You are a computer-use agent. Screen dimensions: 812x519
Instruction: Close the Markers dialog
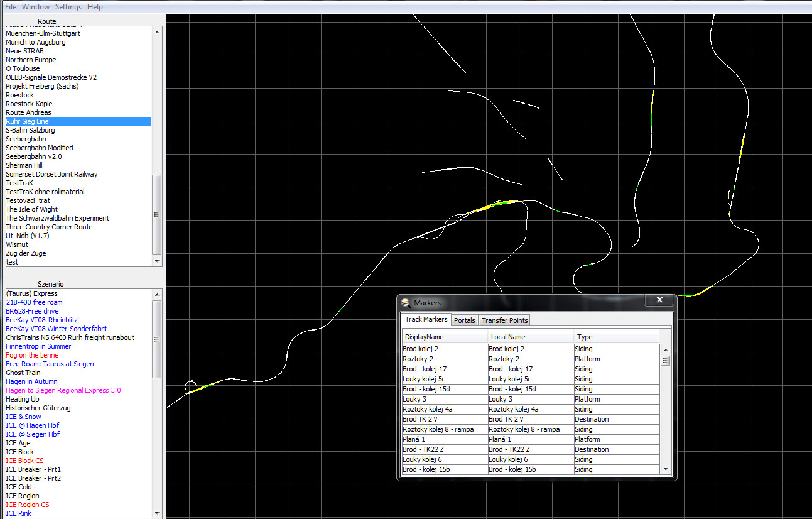pos(659,300)
